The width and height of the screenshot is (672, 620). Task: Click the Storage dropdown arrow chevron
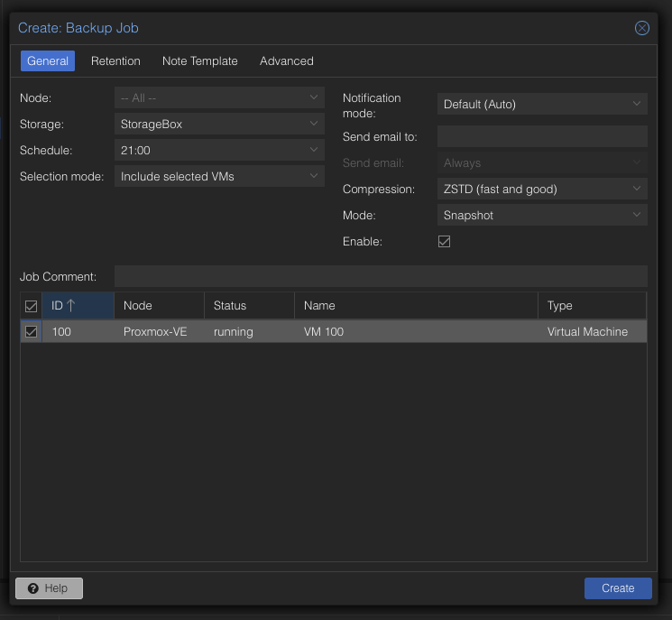(x=314, y=124)
